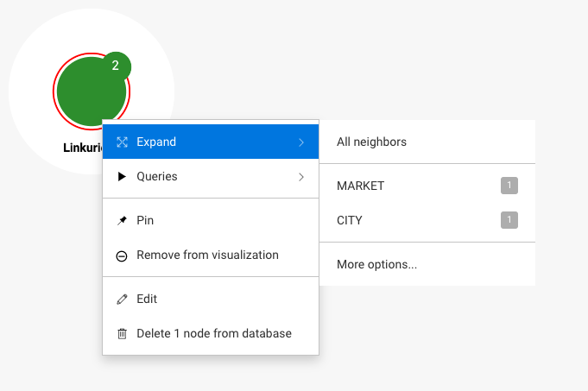The height and width of the screenshot is (391, 588).
Task: Choose Remove from visualization
Action: 207,255
